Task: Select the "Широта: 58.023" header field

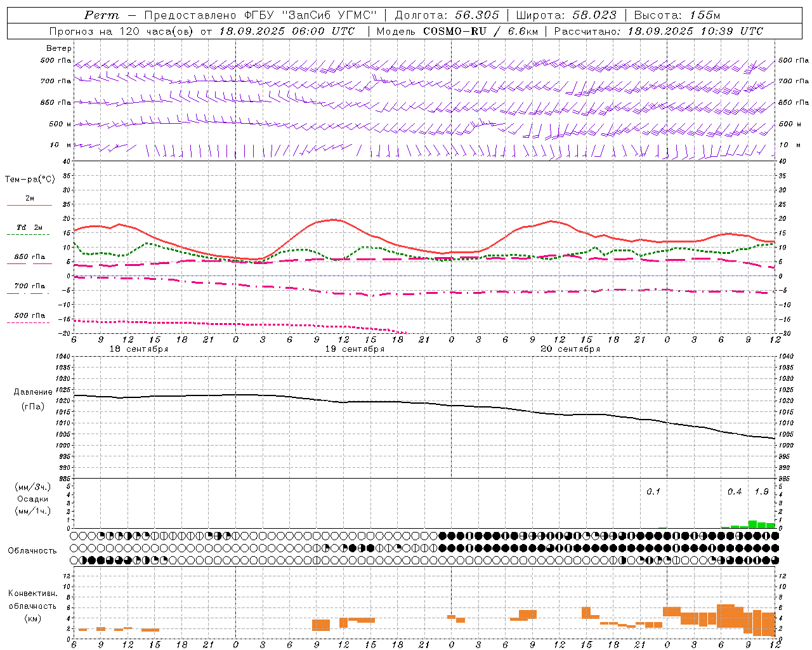Action: (x=566, y=15)
